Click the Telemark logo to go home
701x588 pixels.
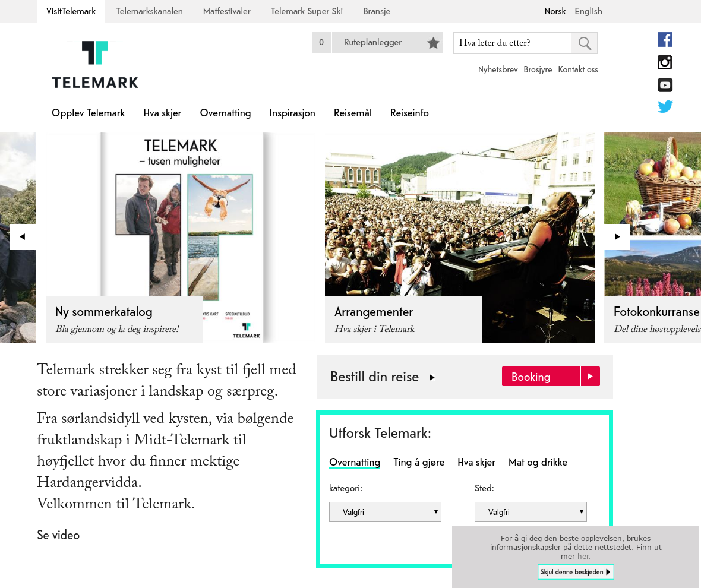pyautogui.click(x=94, y=64)
